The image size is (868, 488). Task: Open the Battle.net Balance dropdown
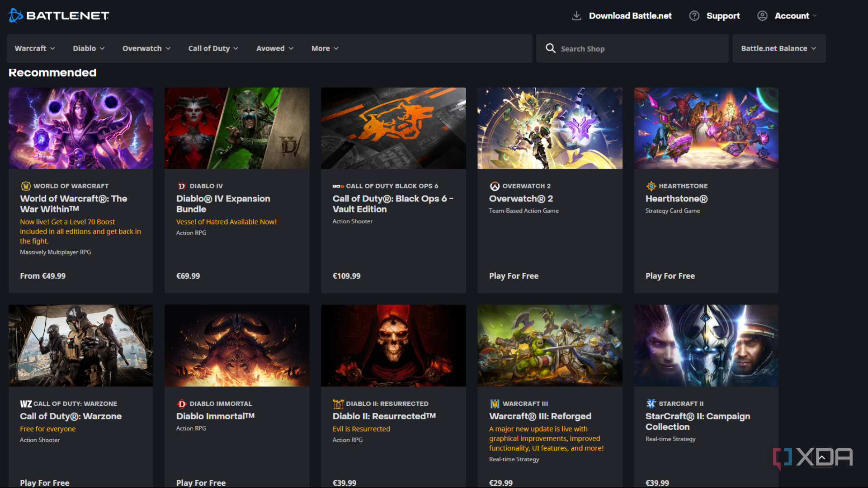[779, 48]
